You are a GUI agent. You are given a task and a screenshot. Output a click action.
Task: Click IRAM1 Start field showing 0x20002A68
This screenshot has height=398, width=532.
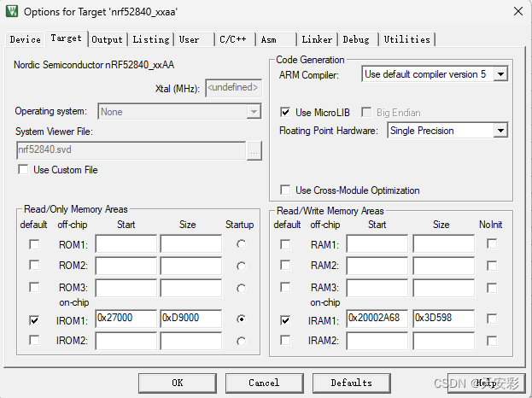click(377, 319)
